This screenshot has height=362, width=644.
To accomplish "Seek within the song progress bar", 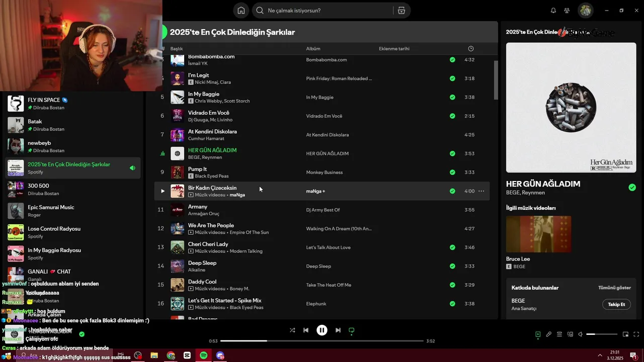I will pyautogui.click(x=322, y=341).
